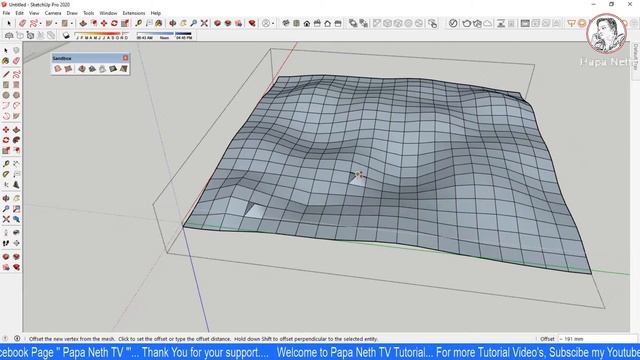Screen dimensions: 640x360
Task: Activate the Scale tool in left toolbar
Action: [x=6, y=151]
